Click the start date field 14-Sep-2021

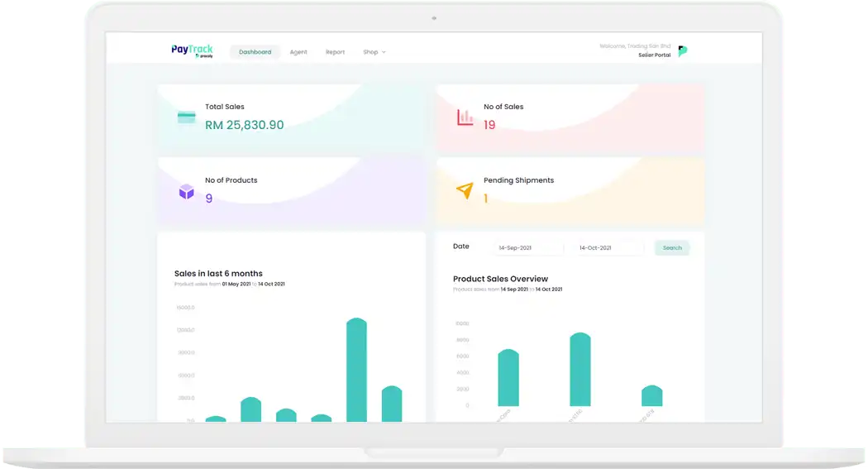[528, 248]
